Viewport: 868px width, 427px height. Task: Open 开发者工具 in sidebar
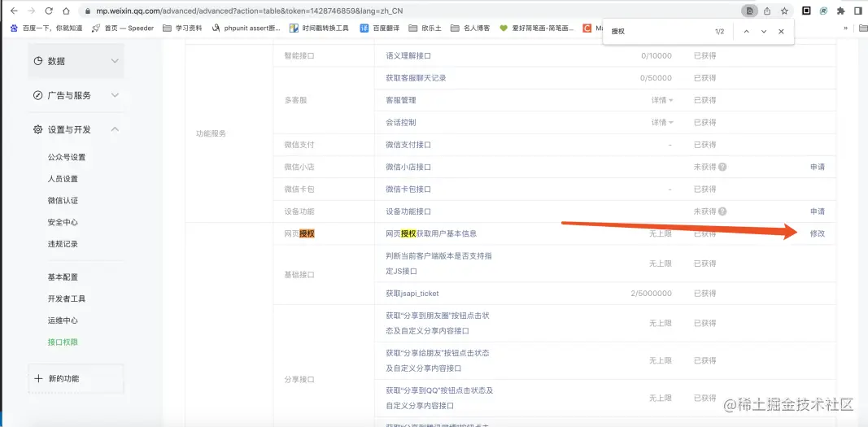tap(67, 298)
